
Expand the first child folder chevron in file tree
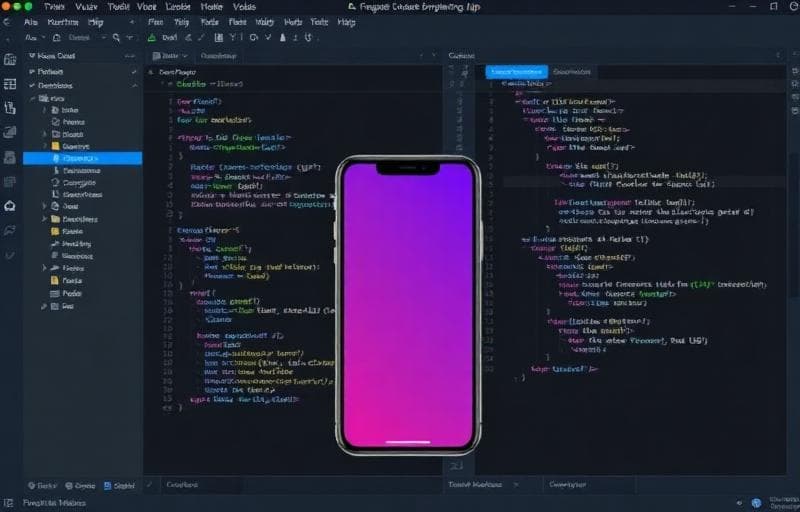point(44,110)
